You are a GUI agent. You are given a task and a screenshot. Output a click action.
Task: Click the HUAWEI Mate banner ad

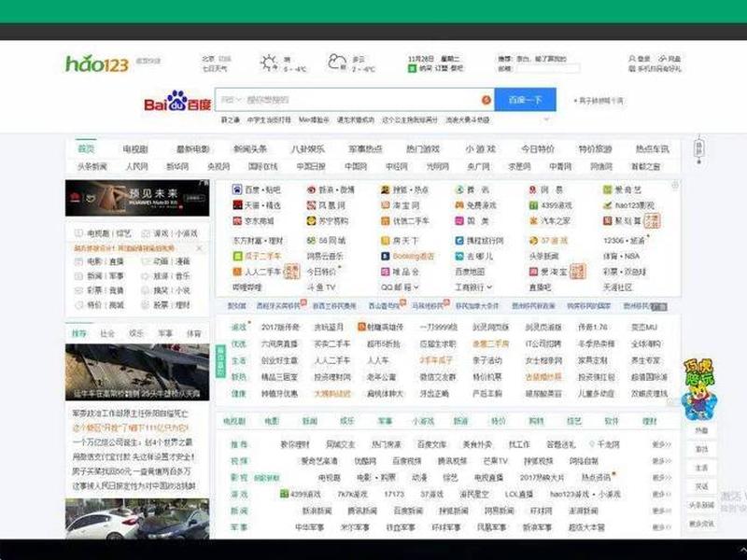[x=137, y=198]
